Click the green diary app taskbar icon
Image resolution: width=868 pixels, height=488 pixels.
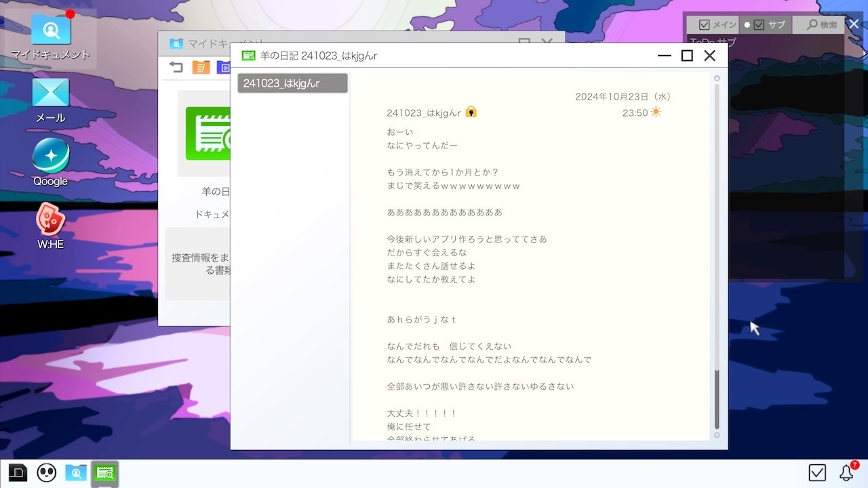point(105,472)
